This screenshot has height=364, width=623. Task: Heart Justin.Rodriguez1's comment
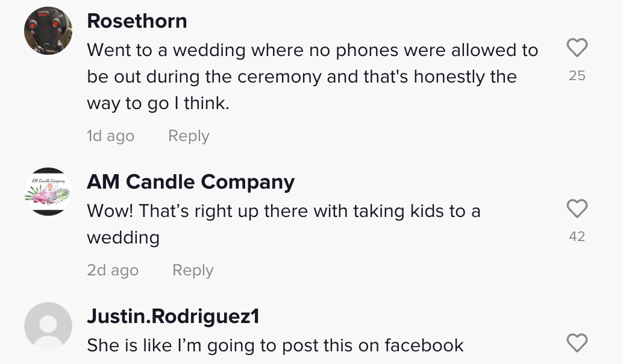pyautogui.click(x=577, y=344)
